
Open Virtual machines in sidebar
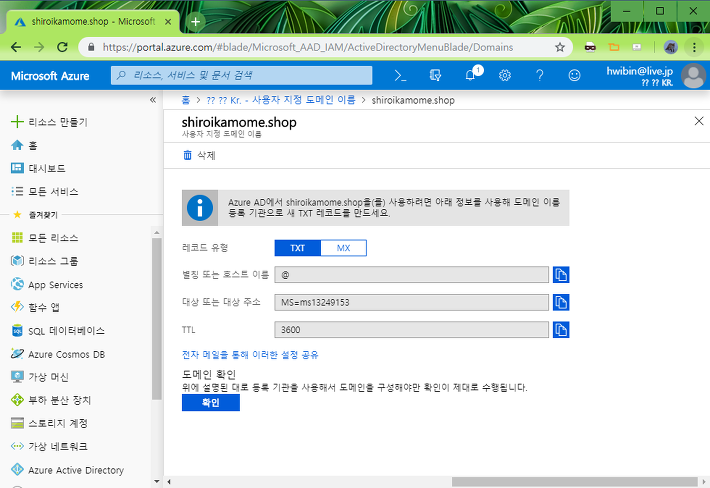pyautogui.click(x=39, y=377)
